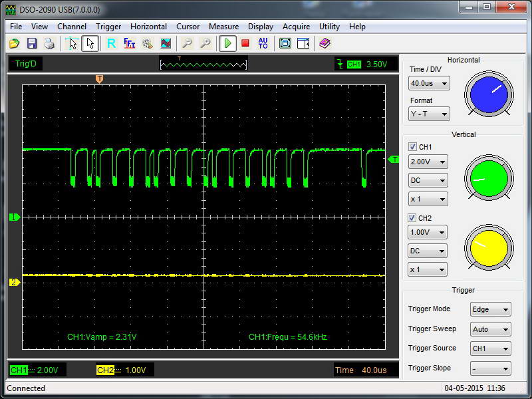Open the Measure menu
Viewport: 532px width, 399px height.
pos(223,27)
